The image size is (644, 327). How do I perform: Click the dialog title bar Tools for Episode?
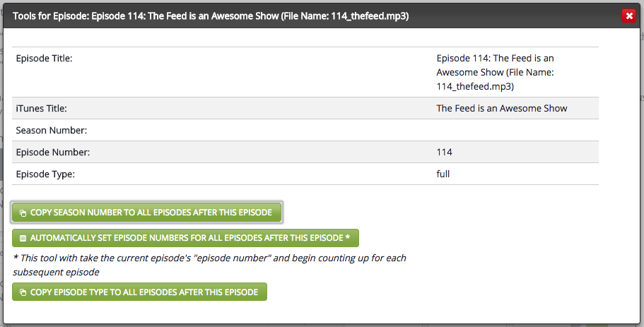coord(210,16)
